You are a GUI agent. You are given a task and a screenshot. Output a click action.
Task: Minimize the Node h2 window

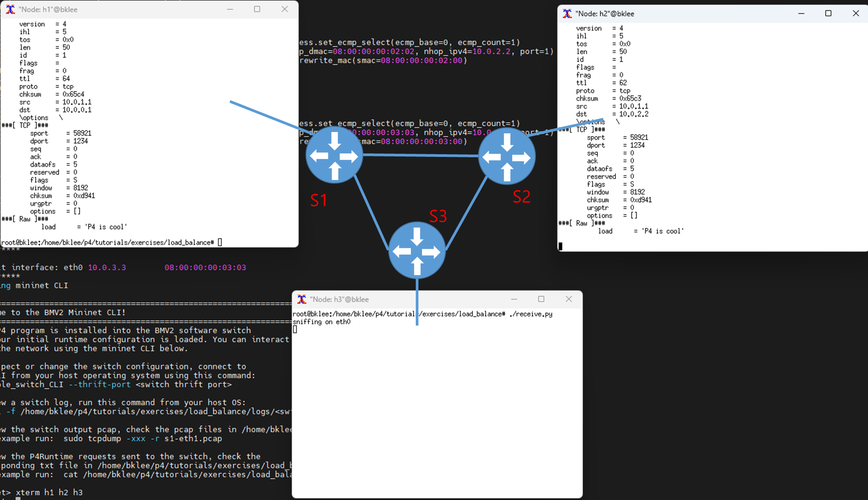coord(801,13)
